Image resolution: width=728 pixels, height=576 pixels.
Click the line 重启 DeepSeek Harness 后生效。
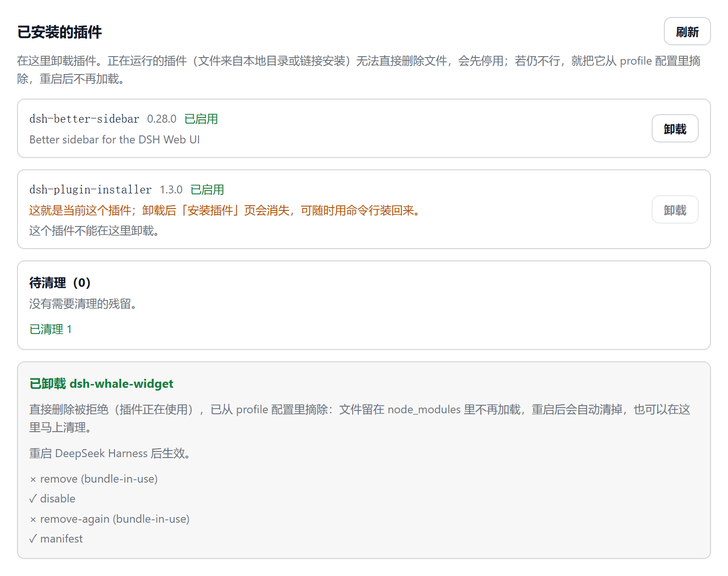tap(110, 453)
